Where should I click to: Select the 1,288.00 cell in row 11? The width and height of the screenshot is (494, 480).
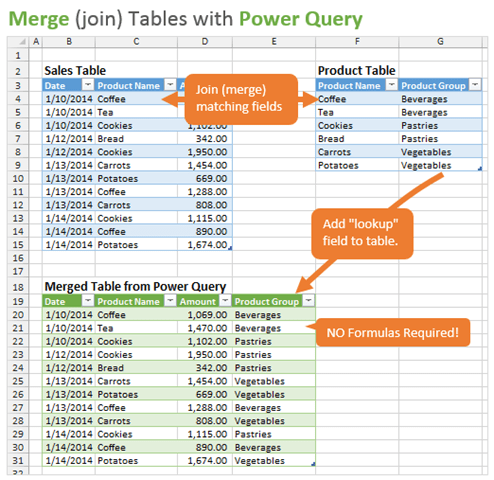tap(205, 192)
